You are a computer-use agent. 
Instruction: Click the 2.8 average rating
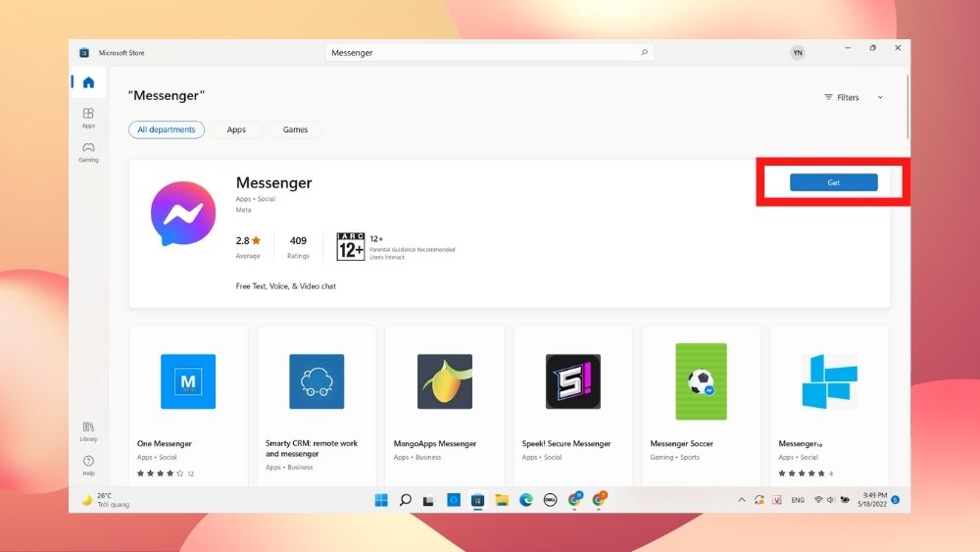click(x=248, y=240)
